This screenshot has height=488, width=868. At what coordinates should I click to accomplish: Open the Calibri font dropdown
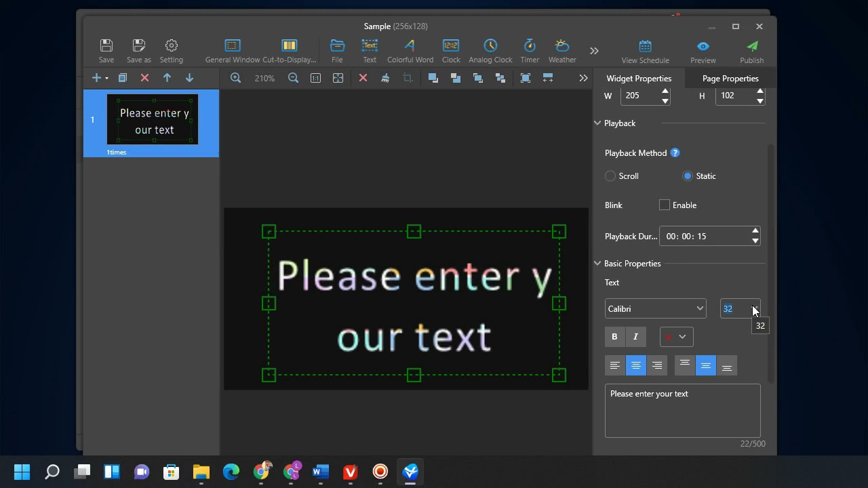pos(655,309)
